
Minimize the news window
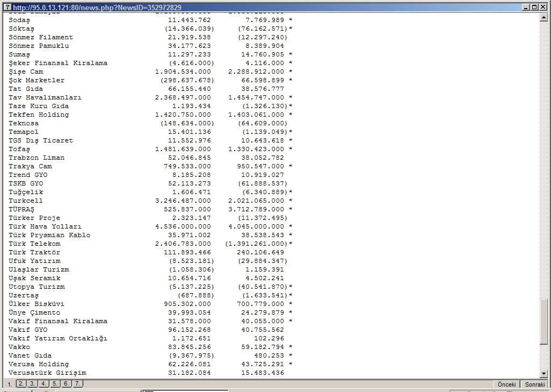(526, 7)
